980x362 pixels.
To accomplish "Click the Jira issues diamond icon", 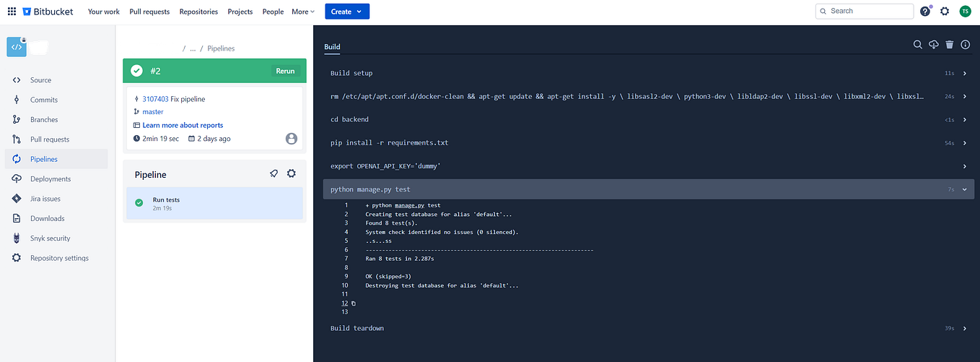I will (x=17, y=199).
